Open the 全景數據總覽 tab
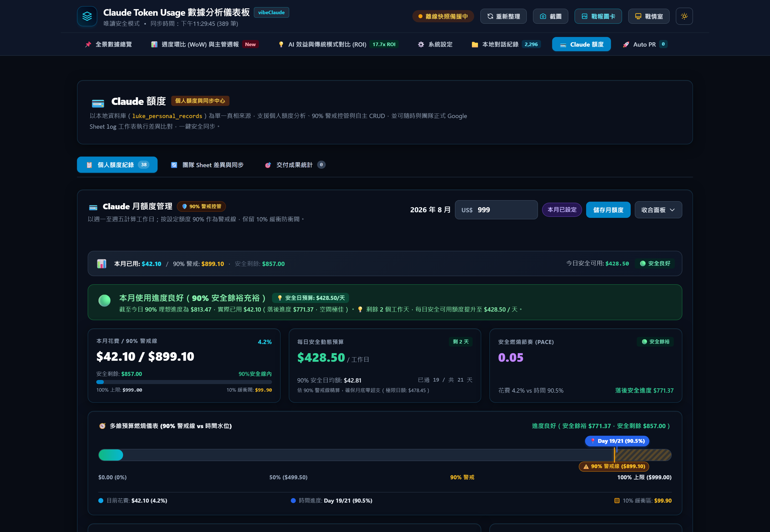 coord(109,44)
